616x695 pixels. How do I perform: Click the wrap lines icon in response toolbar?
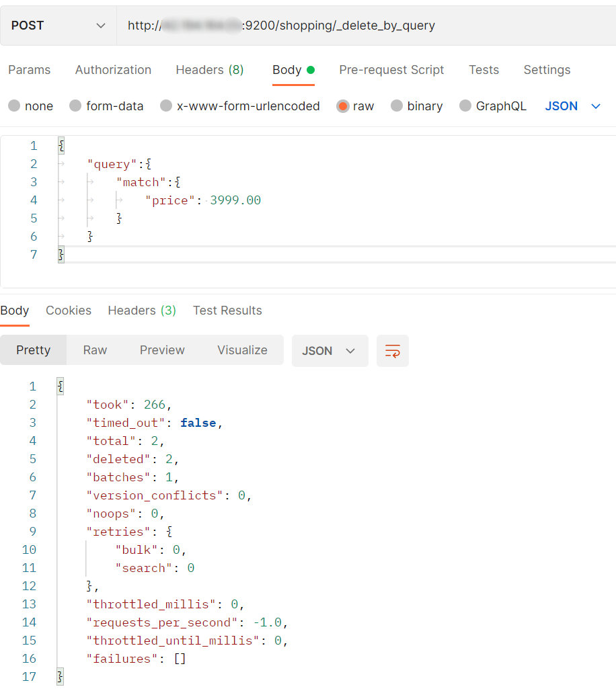[392, 351]
